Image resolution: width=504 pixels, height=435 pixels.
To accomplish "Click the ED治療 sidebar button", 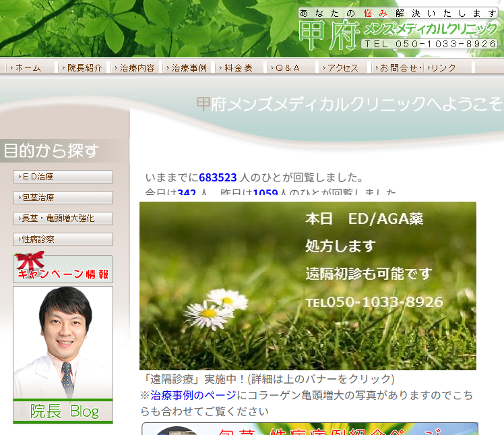I will click(63, 177).
